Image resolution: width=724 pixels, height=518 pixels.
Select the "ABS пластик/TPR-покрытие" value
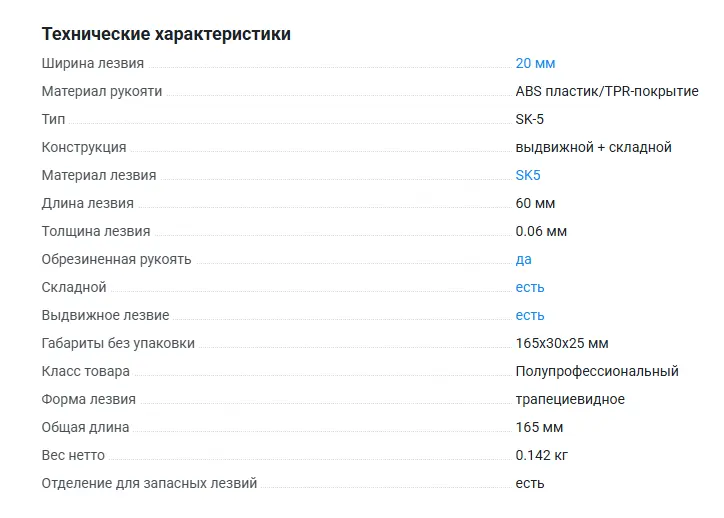607,91
